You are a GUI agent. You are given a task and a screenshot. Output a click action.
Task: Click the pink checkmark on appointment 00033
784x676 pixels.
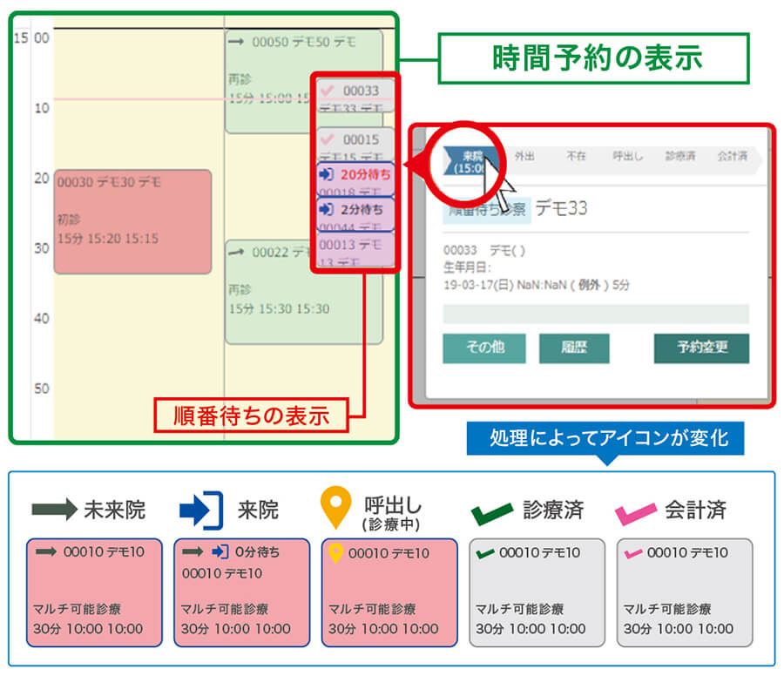click(x=328, y=90)
